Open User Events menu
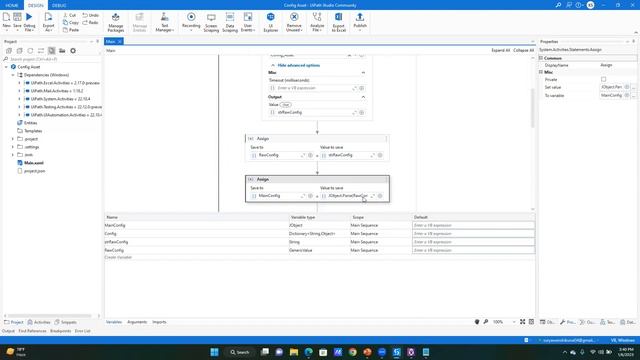Image resolution: width=640 pixels, height=360 pixels. pos(248,22)
